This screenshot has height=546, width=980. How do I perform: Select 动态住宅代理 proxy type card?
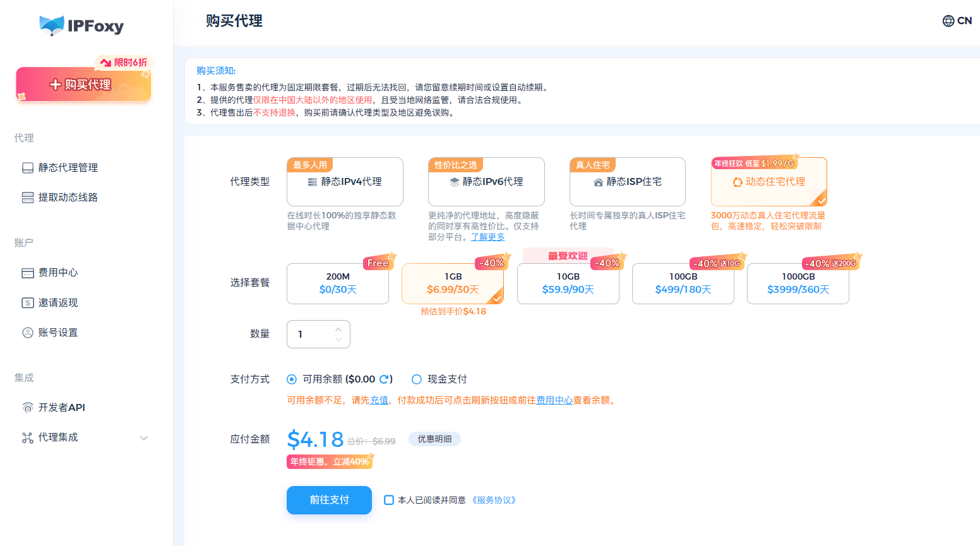(x=769, y=182)
